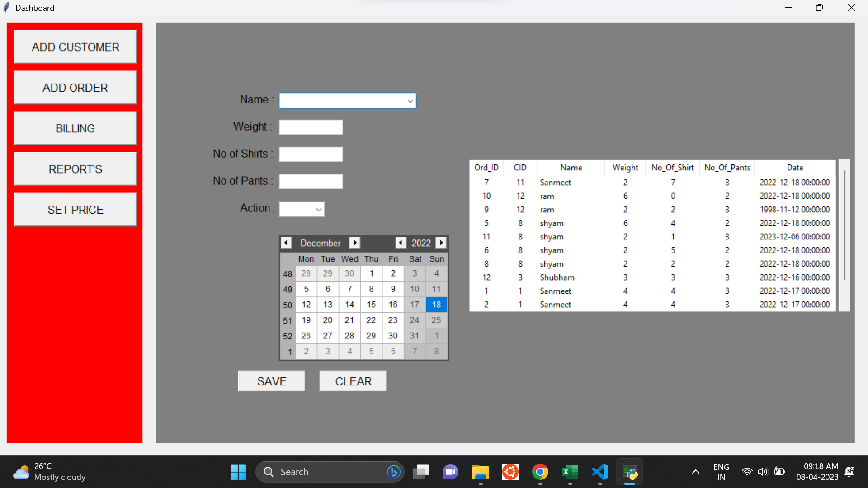Image resolution: width=868 pixels, height=488 pixels.
Task: Go to previous month in calendar
Action: pyautogui.click(x=286, y=243)
